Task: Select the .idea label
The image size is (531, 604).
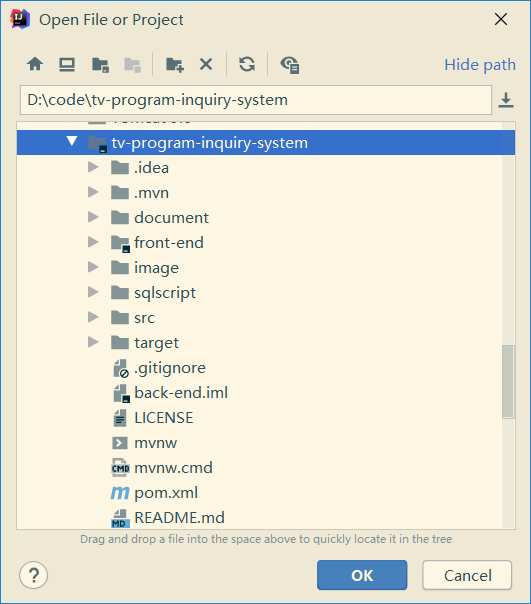Action: coord(151,168)
